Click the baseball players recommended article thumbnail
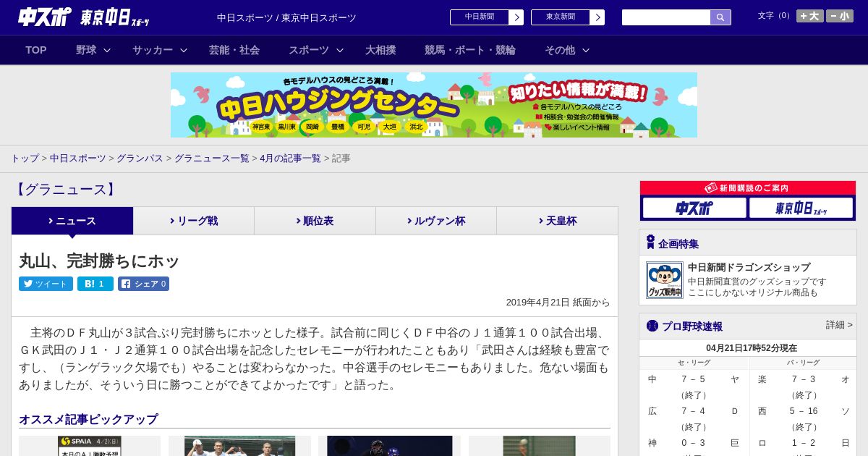The height and width of the screenshot is (456, 868). click(239, 446)
